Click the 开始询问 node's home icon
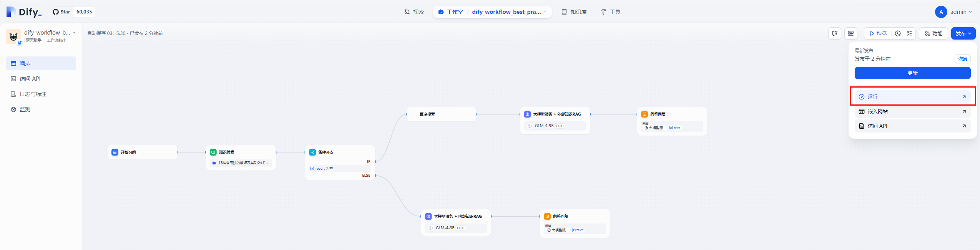The image size is (980, 250). [x=115, y=152]
